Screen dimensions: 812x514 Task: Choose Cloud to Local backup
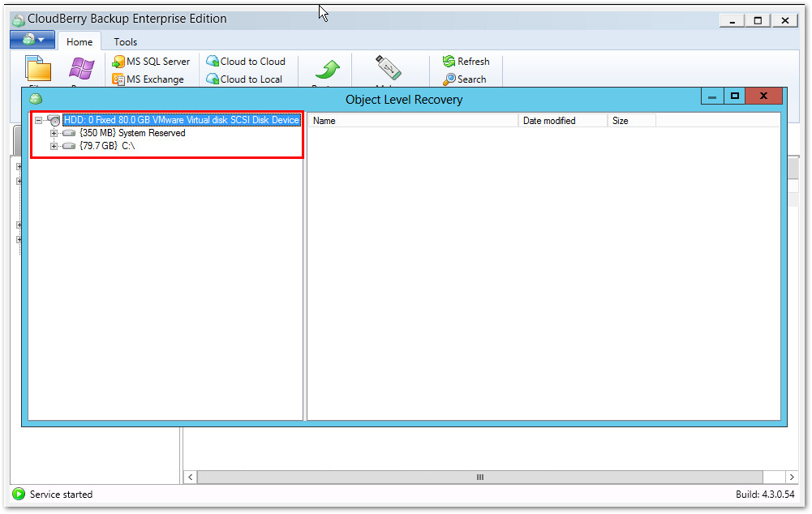pyautogui.click(x=244, y=79)
